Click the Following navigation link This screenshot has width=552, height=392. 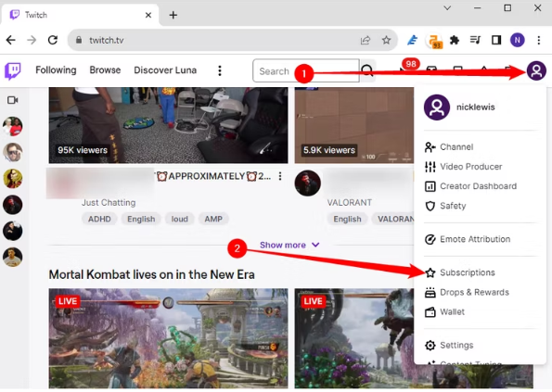point(56,70)
